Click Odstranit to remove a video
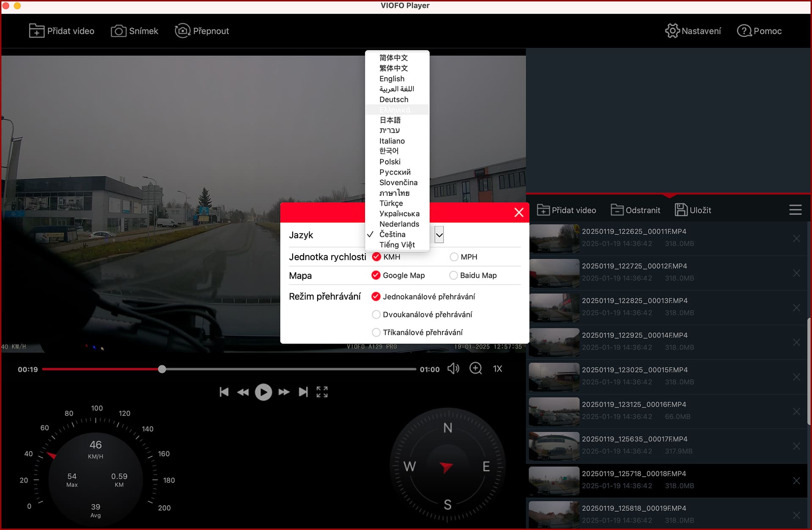 (635, 210)
